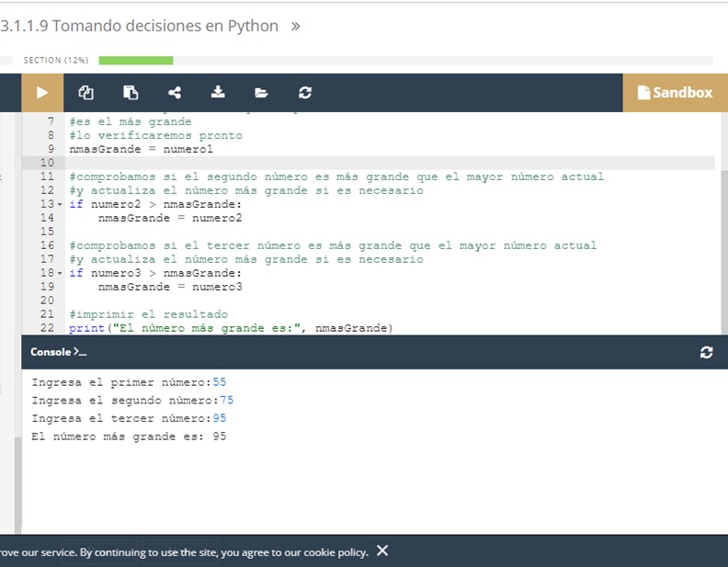Collapse the if block at line 18
The image size is (728, 567).
click(61, 274)
